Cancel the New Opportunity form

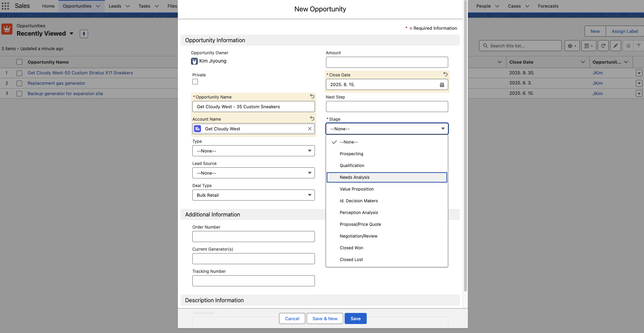(x=292, y=318)
